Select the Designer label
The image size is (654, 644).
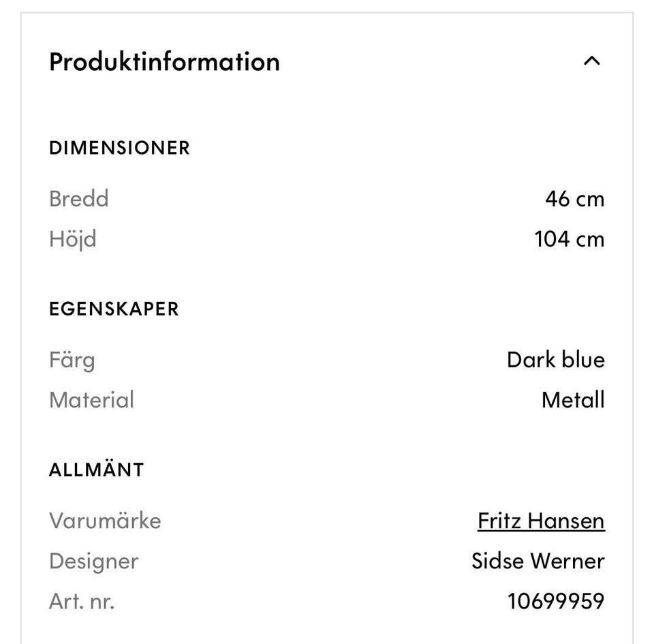click(x=93, y=562)
